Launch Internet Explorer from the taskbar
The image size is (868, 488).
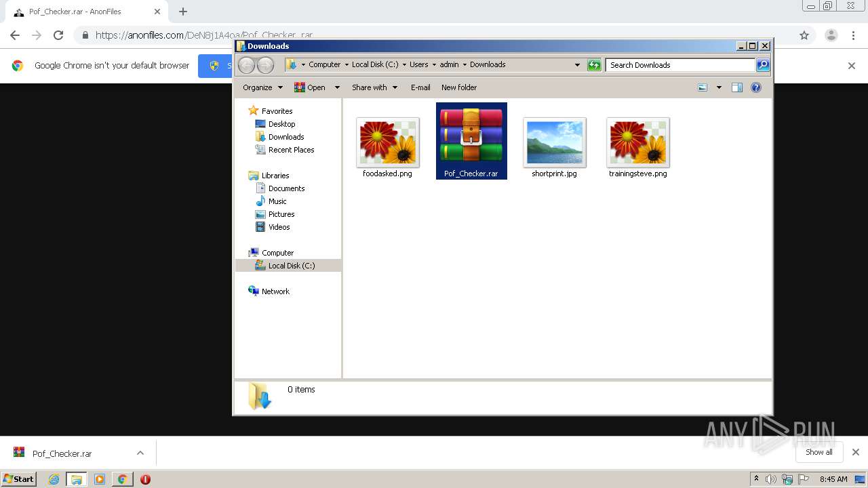(54, 479)
